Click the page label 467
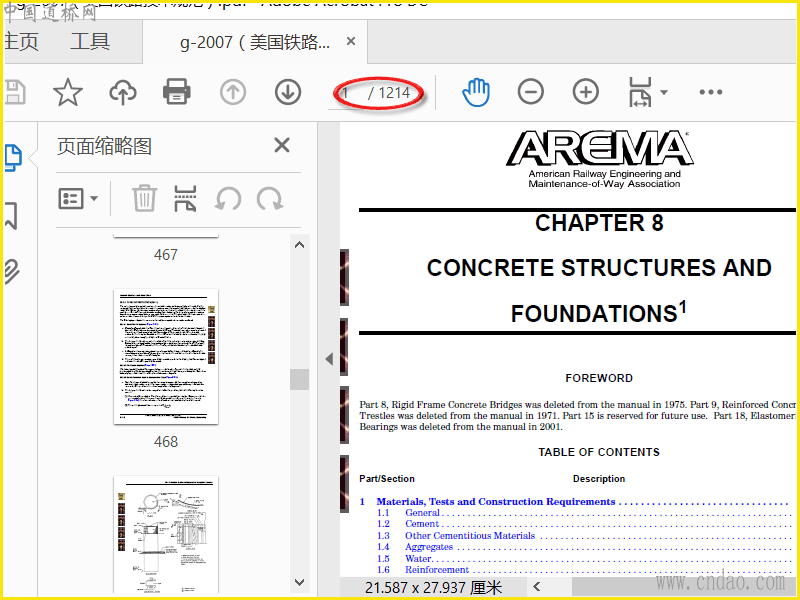Viewport: 800px width, 600px height. (x=166, y=255)
